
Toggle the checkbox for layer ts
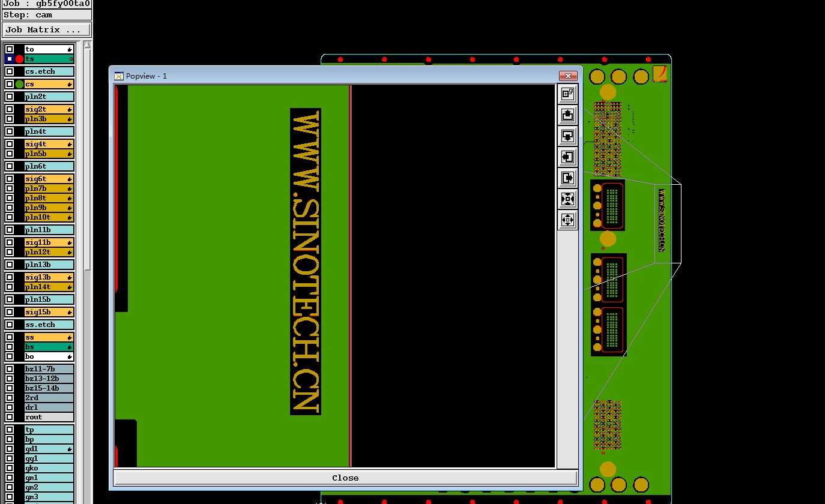[10, 59]
